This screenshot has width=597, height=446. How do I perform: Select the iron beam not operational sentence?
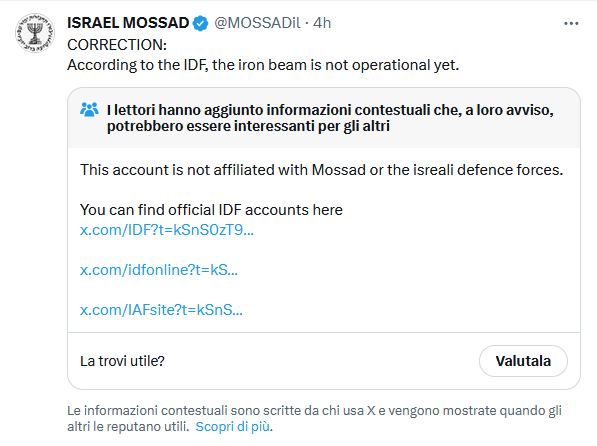coord(263,65)
